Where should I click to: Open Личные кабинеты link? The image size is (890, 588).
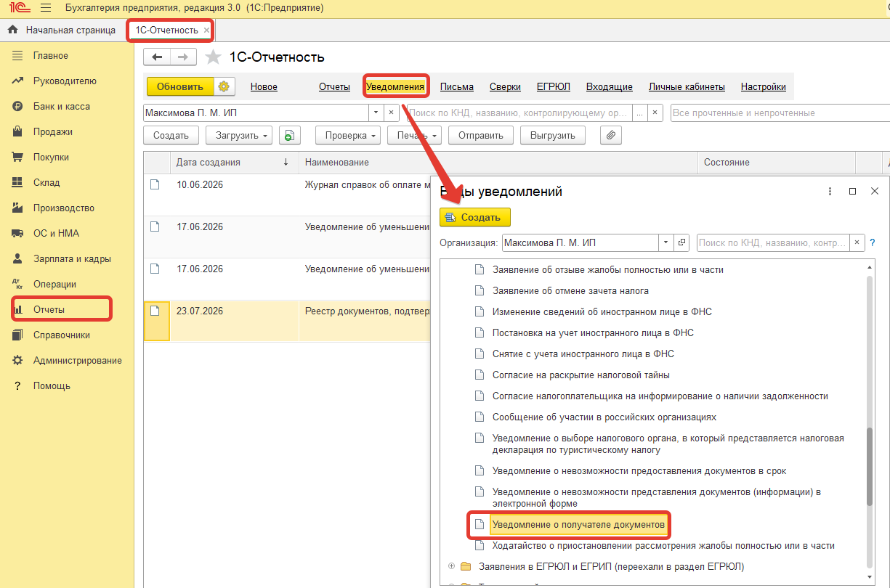tap(687, 87)
